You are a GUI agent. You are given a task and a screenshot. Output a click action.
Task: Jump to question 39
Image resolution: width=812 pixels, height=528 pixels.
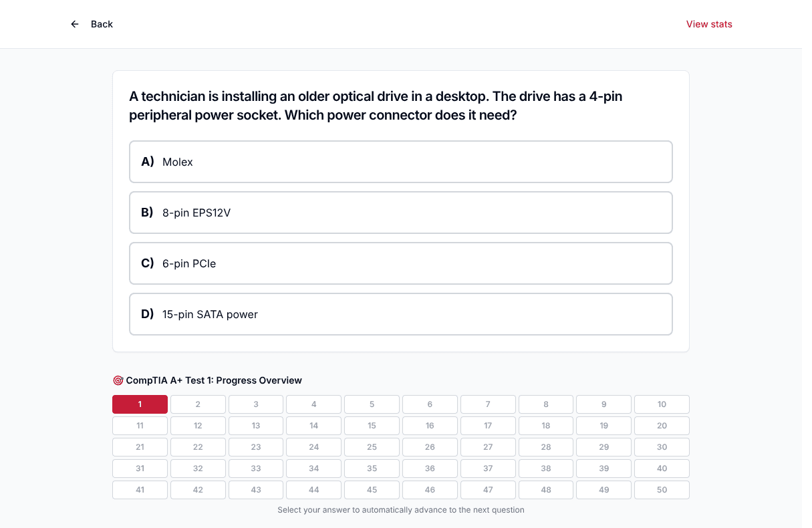604,469
